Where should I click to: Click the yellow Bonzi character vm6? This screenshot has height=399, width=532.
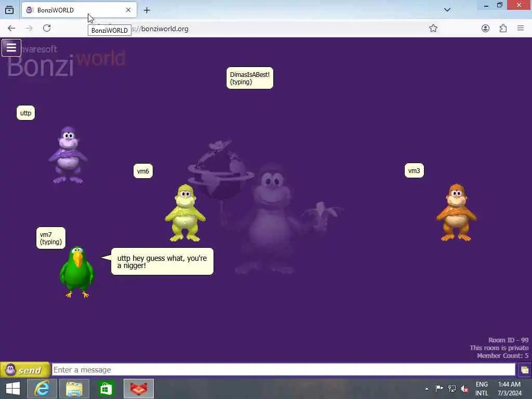185,213
